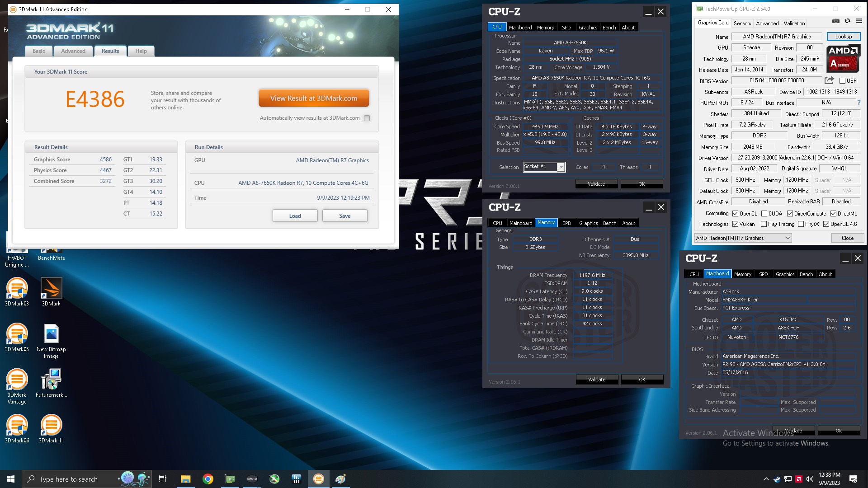This screenshot has width=868, height=488.
Task: Open the Windows Start menu
Action: point(11,479)
